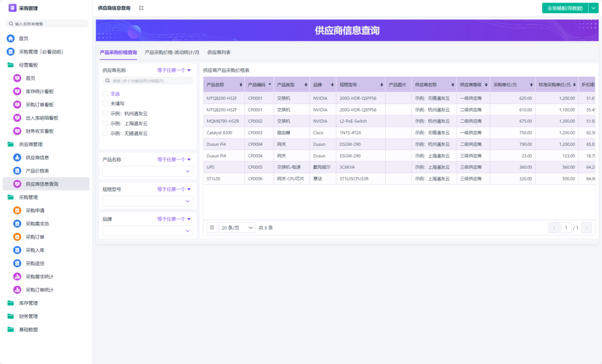Enable the 未填写 filter checkbox
The width and height of the screenshot is (602, 364).
pos(105,104)
